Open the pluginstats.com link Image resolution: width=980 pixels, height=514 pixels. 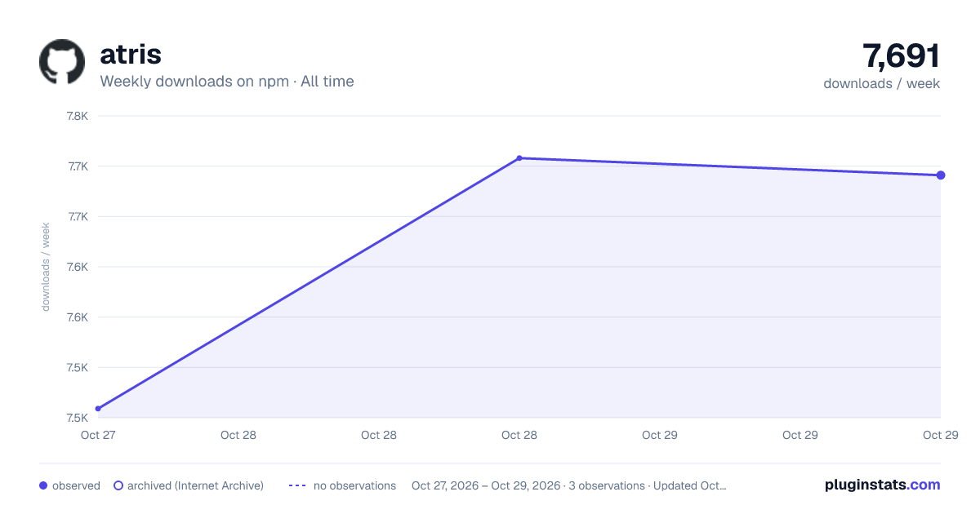883,485
